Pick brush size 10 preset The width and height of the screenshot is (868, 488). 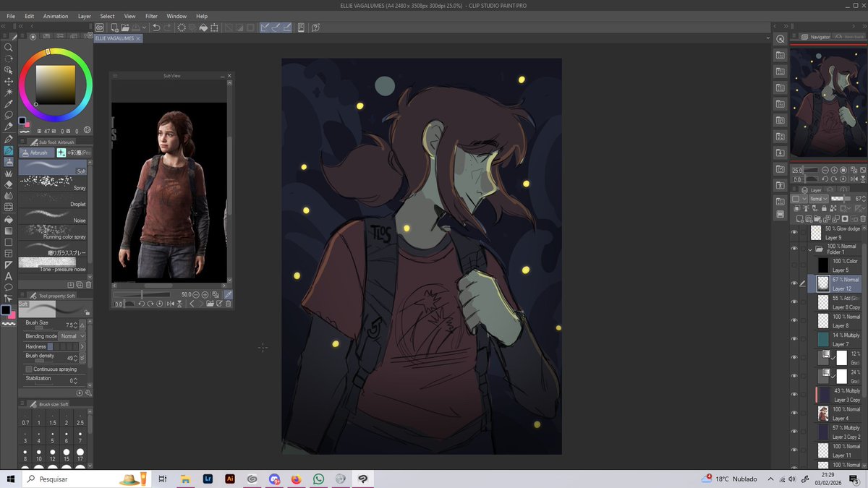(39, 455)
